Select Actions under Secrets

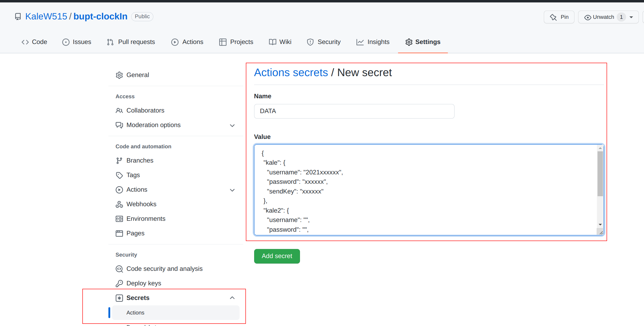(175, 313)
